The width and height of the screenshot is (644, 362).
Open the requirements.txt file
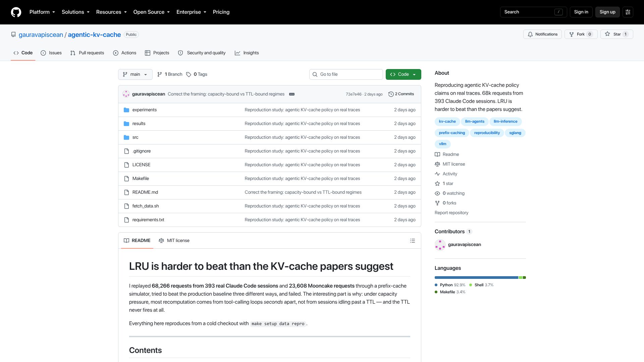click(x=148, y=220)
